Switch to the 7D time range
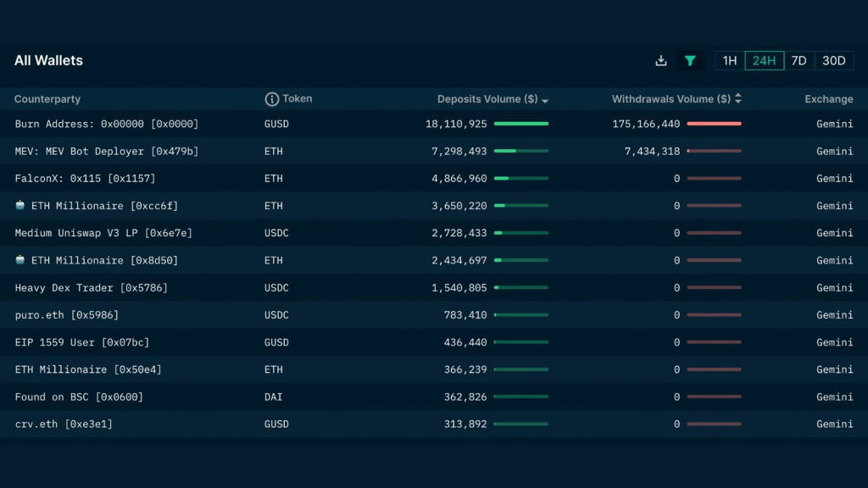The image size is (868, 488). [798, 61]
